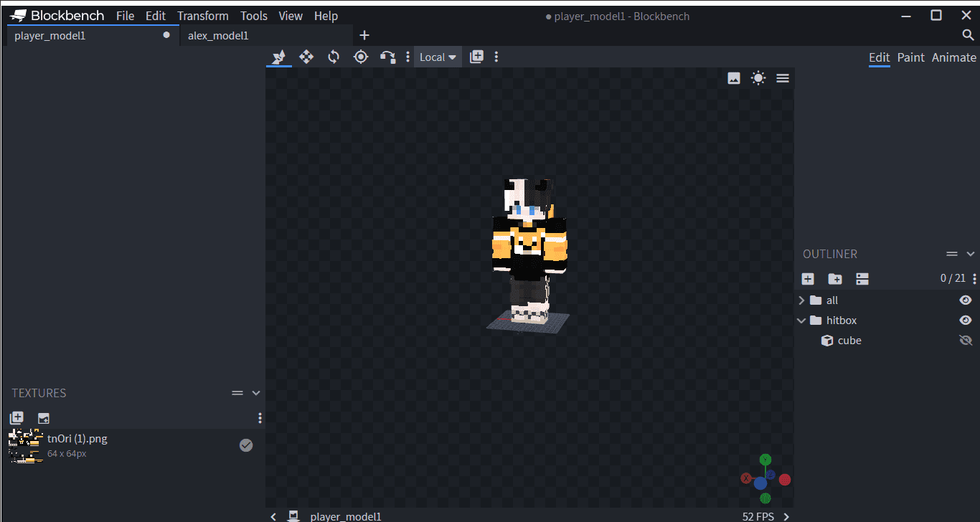This screenshot has height=522, width=980.
Task: Click the Add Cube icon in Outliner
Action: (808, 279)
